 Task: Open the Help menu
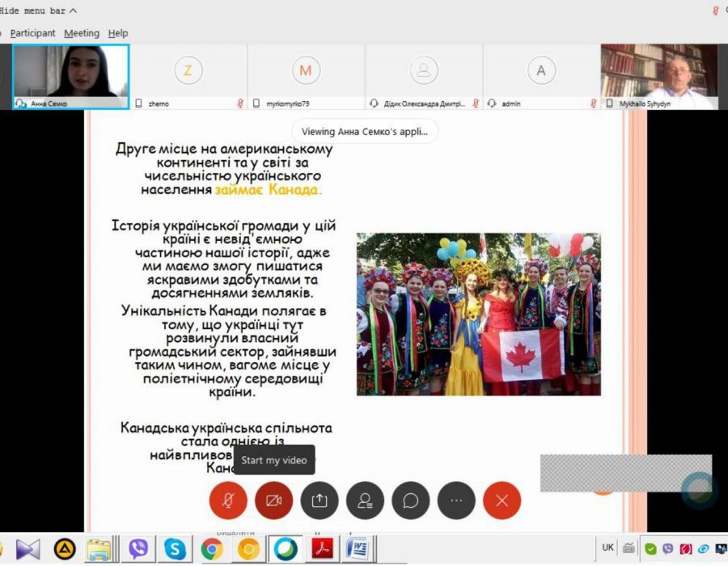click(118, 33)
